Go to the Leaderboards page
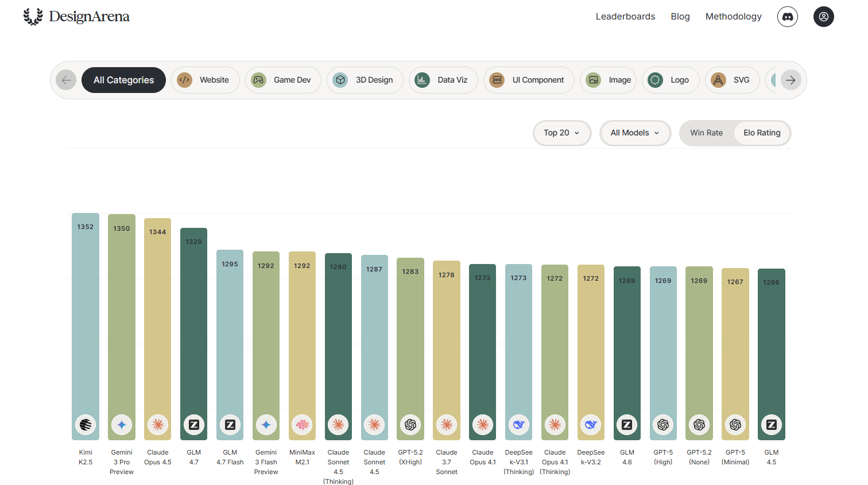 (x=625, y=17)
